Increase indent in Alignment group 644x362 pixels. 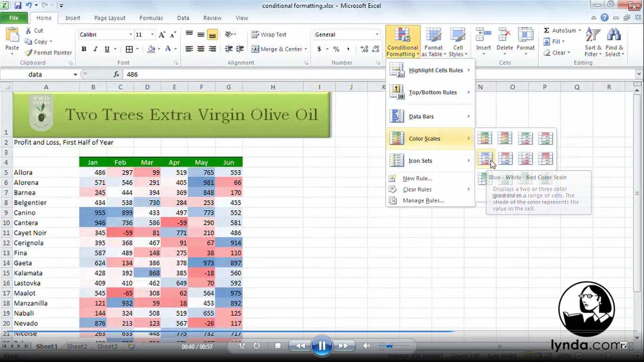point(240,49)
